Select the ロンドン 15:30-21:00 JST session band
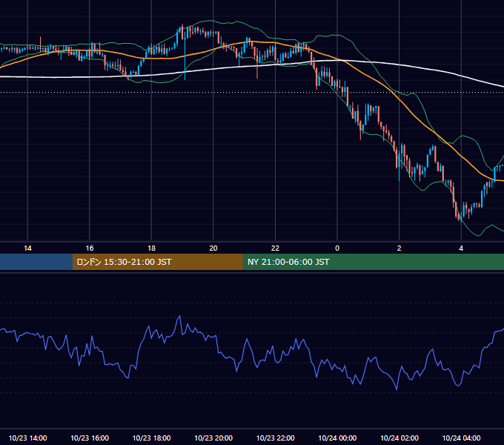Image resolution: width=504 pixels, height=445 pixels. click(157, 262)
